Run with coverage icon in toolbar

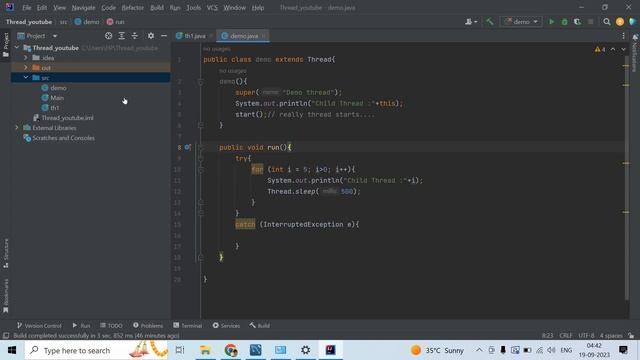tap(577, 22)
